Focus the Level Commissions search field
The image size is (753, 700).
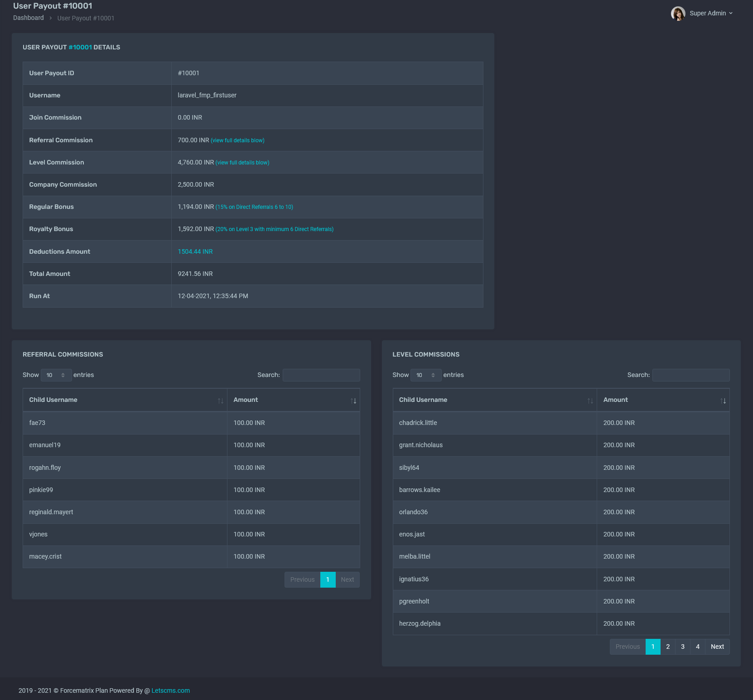[691, 375]
